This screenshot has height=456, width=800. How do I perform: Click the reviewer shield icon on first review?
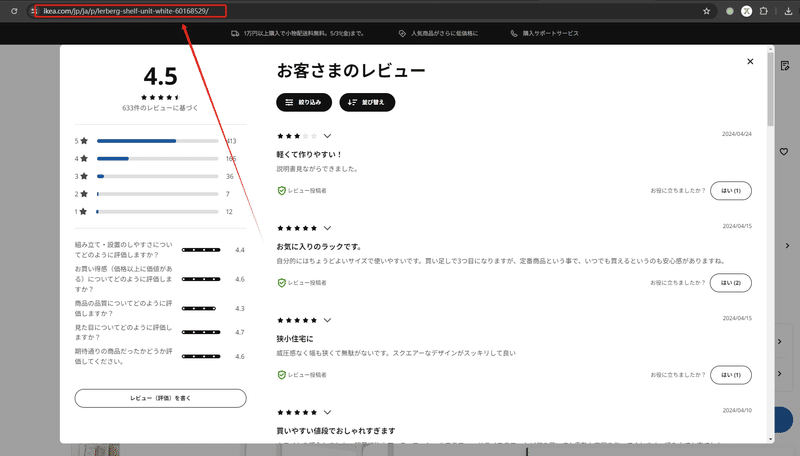coord(281,191)
